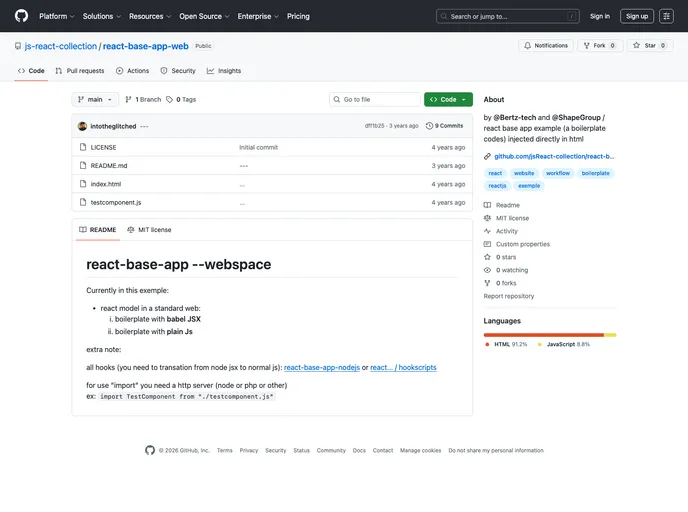Switch to the Pull requests tab
The height and width of the screenshot is (512, 688).
(79, 71)
